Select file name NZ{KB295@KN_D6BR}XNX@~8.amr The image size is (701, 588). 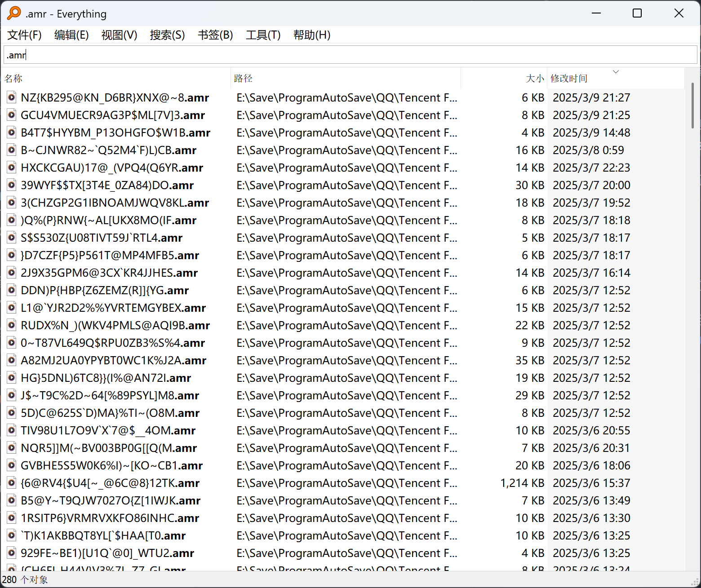point(115,97)
